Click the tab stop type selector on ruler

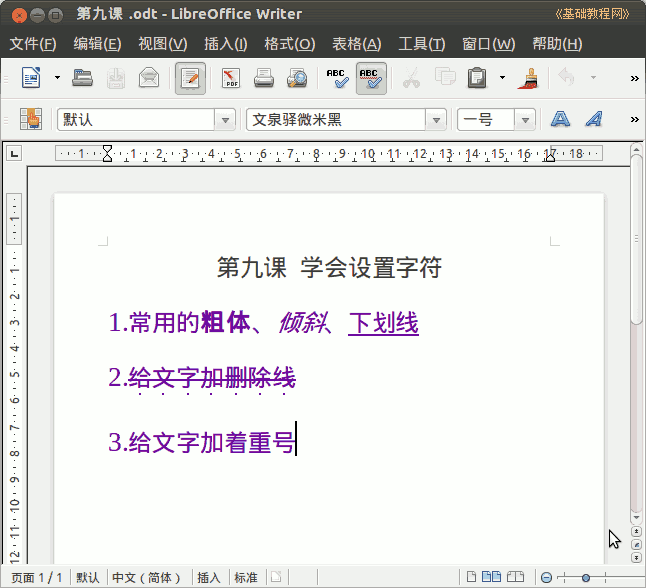14,154
